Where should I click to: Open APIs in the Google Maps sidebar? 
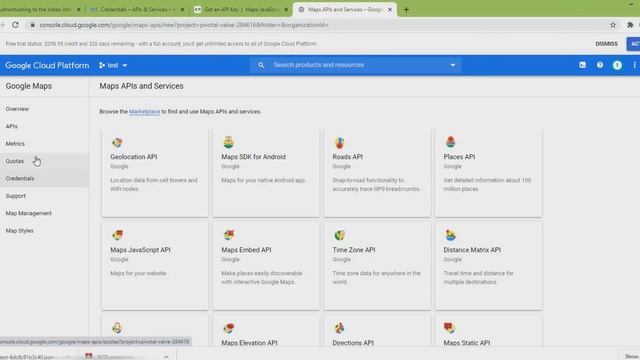[11, 127]
